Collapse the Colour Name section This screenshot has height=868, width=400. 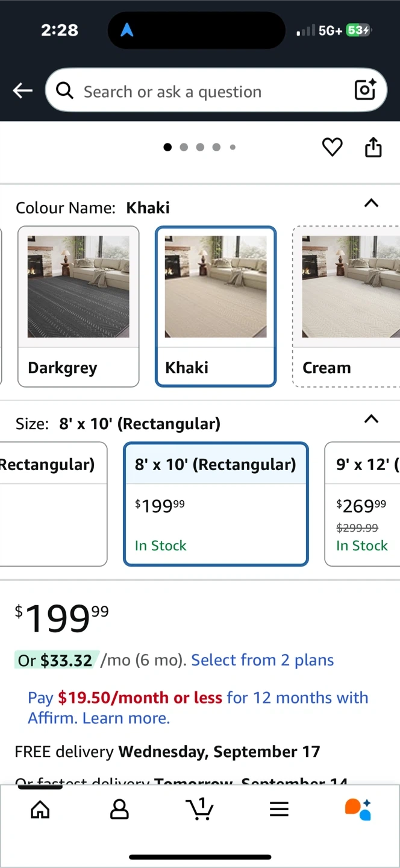click(372, 203)
